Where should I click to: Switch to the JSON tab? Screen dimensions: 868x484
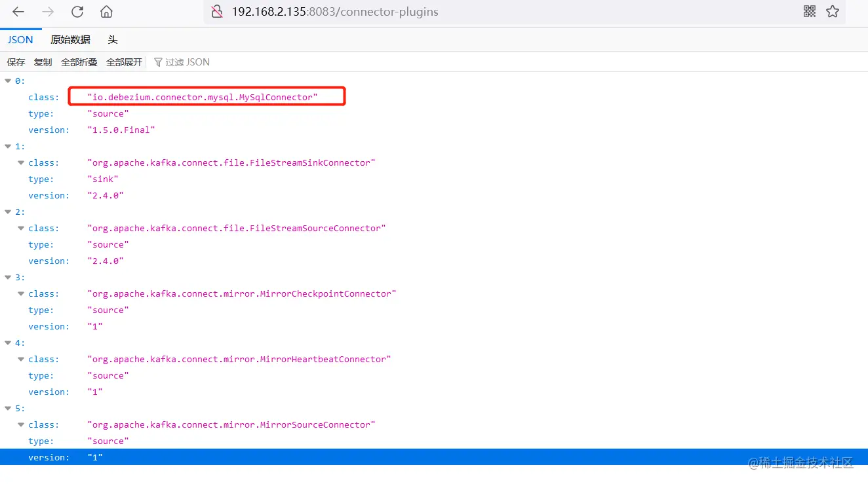coord(20,40)
